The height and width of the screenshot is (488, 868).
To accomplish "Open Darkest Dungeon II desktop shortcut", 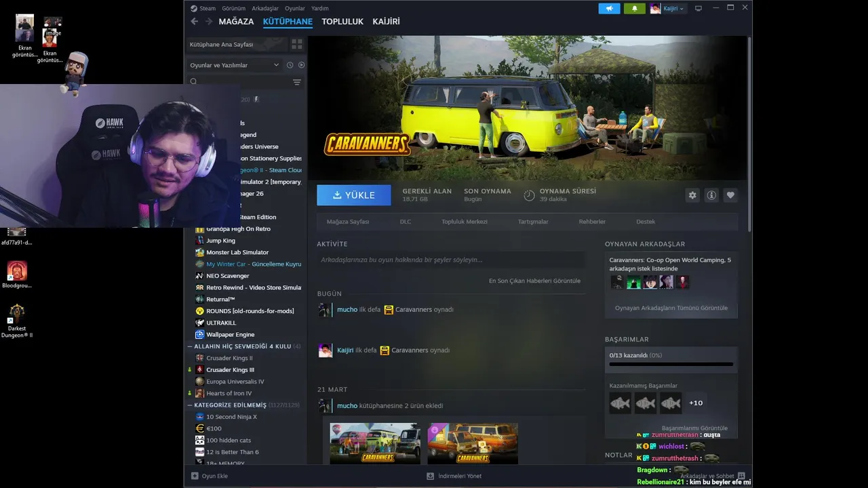I will 17,313.
